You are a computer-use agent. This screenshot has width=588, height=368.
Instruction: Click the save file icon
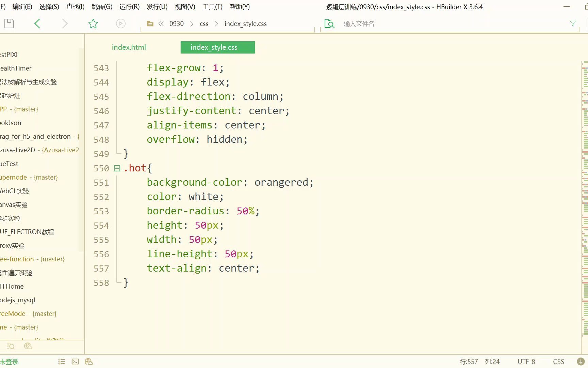coord(9,24)
